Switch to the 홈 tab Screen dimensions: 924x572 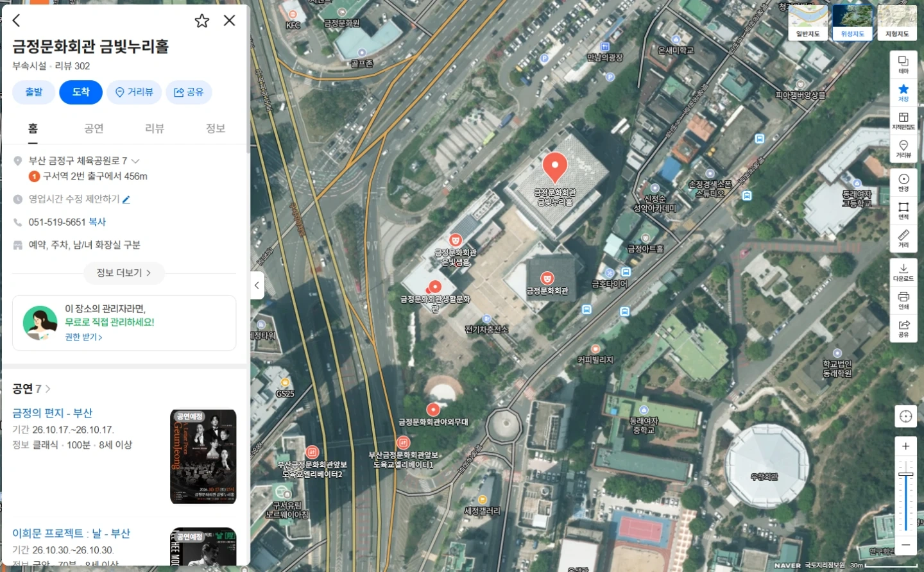(33, 129)
